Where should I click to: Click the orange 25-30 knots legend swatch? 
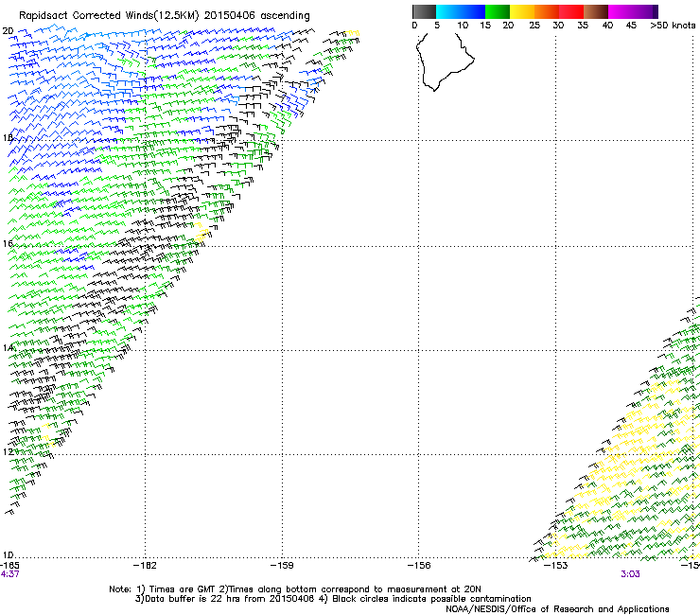pos(547,11)
